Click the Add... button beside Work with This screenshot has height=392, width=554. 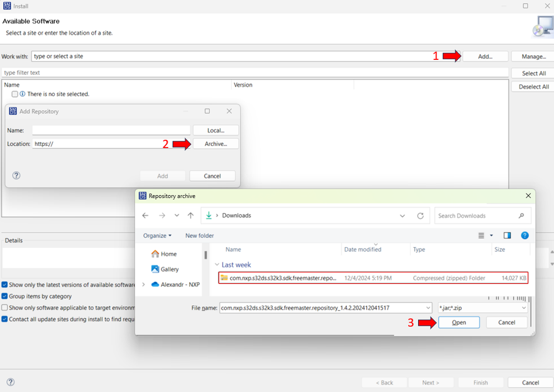tap(485, 57)
